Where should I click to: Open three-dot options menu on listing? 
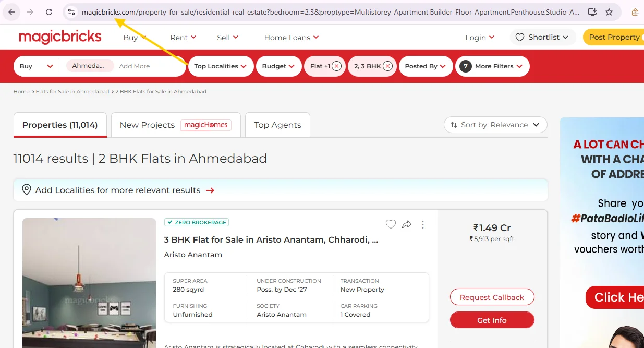coord(422,224)
